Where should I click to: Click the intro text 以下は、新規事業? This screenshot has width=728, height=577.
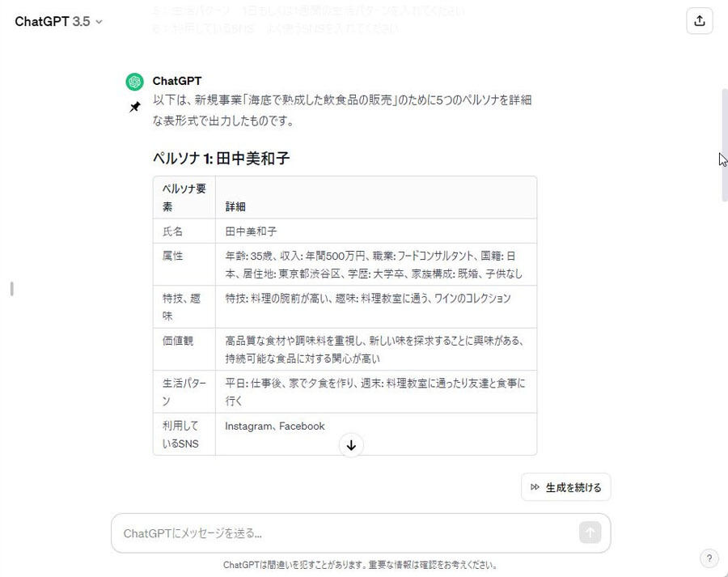[x=342, y=110]
